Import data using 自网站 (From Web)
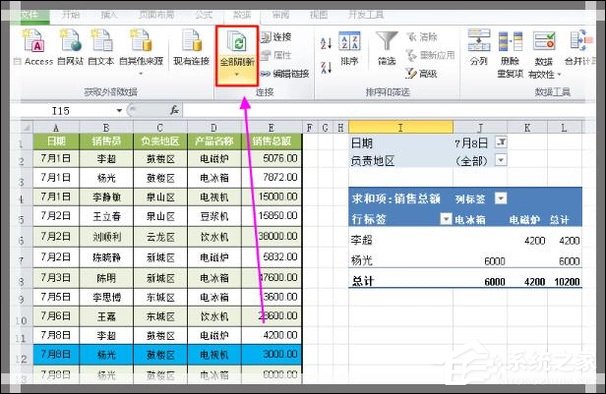 70,41
